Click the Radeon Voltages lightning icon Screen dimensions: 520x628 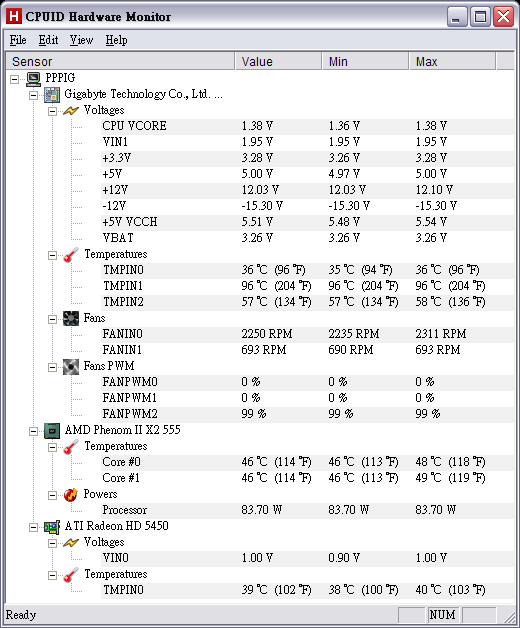[x=71, y=543]
